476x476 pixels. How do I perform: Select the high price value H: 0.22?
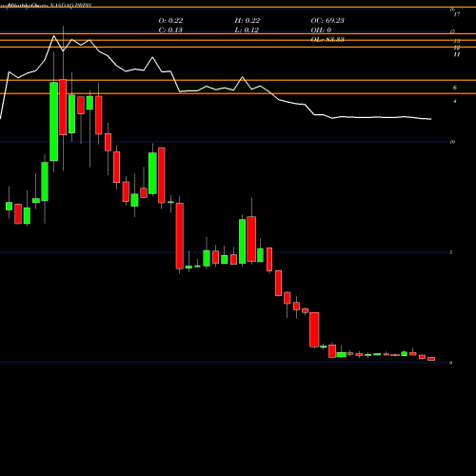tap(248, 20)
